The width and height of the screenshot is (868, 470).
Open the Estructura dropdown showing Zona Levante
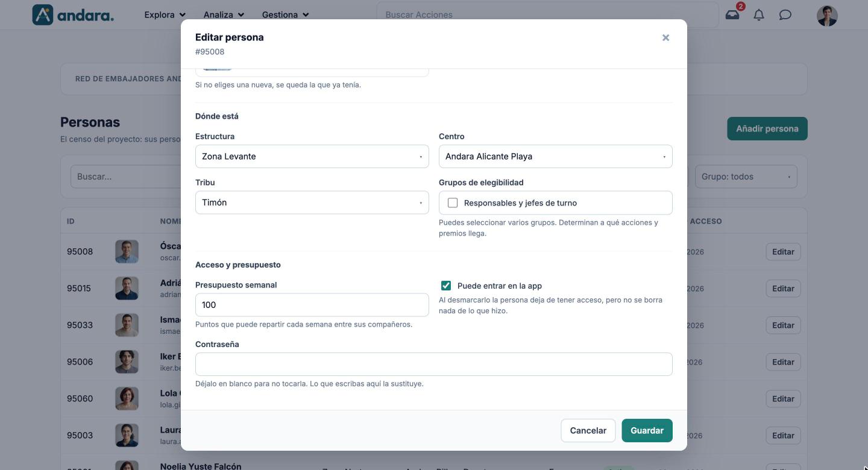[312, 157]
